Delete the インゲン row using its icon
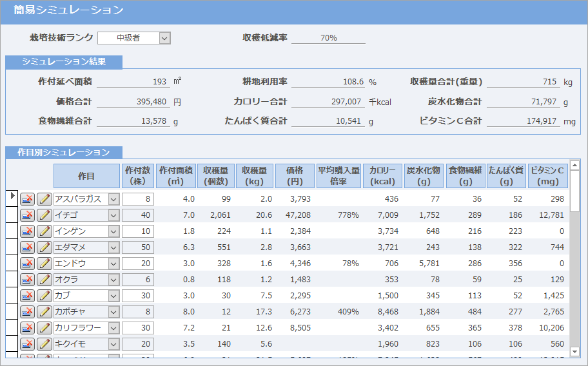Screen dimensions: 588x366 tap(28, 231)
